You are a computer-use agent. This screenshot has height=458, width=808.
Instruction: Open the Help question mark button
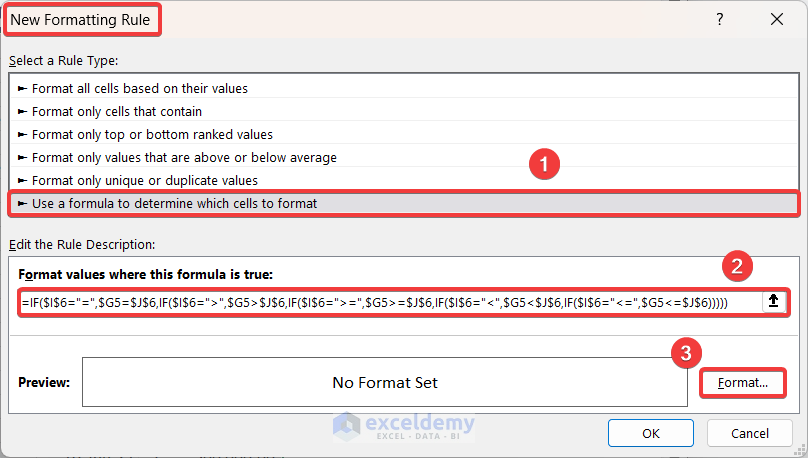coord(719,19)
